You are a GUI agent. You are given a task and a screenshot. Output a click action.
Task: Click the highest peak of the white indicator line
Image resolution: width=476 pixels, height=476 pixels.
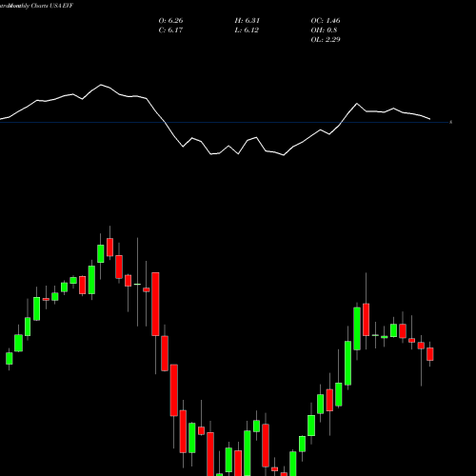pos(101,85)
